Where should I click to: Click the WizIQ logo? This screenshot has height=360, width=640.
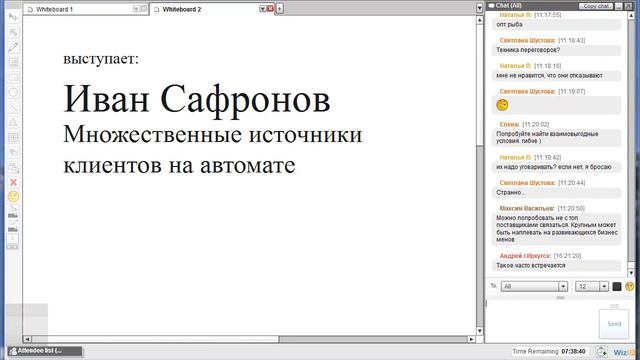(x=623, y=352)
